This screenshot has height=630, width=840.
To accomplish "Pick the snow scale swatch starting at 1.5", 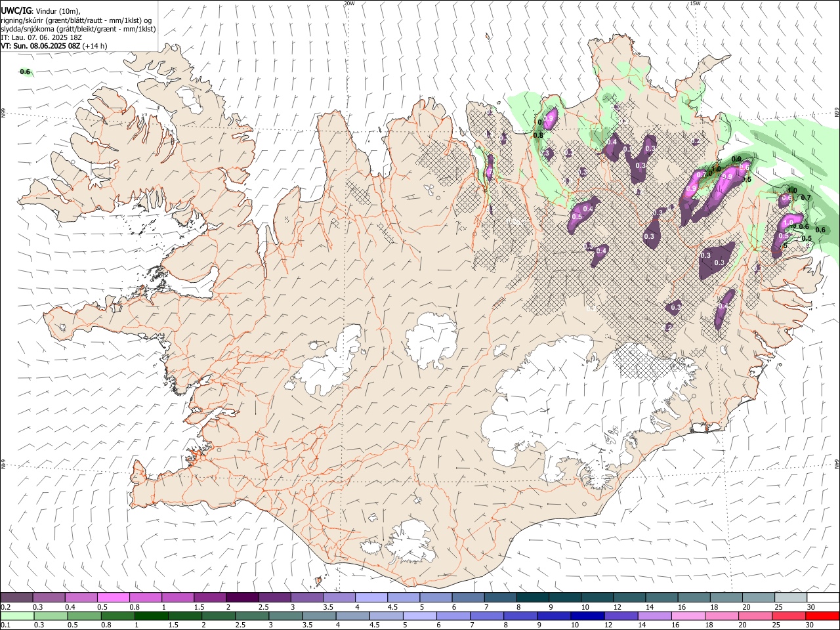I will (x=210, y=598).
